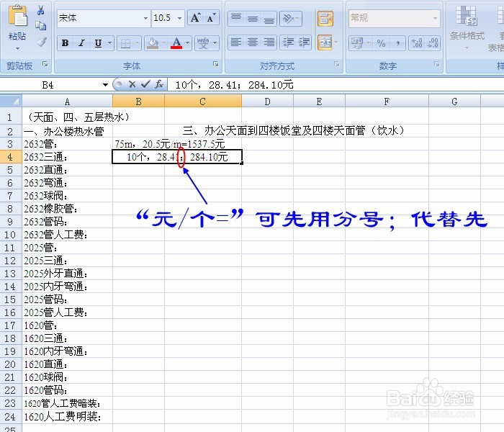Select the Format Painter brush

41,42
